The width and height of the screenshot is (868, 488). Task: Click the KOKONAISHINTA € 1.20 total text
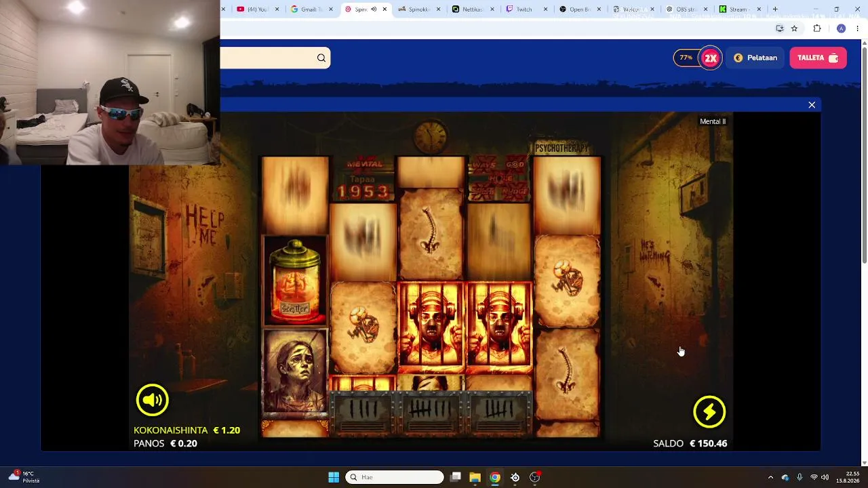(186, 430)
